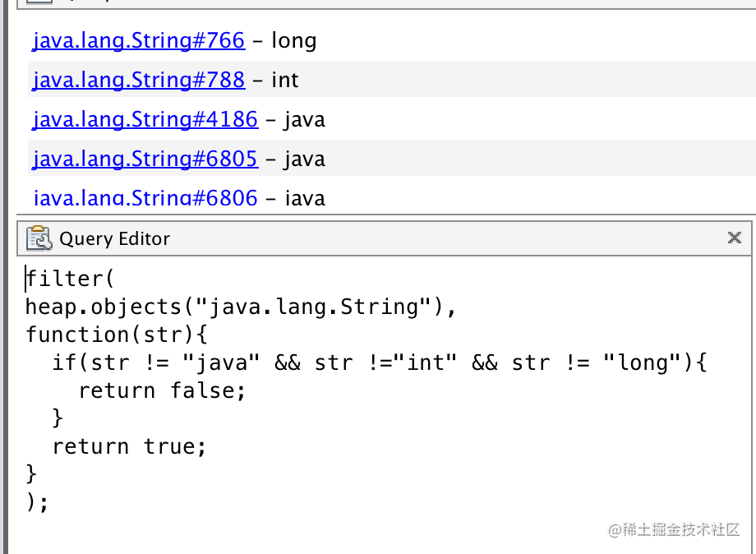Click the "java" value beside String#4186

305,119
